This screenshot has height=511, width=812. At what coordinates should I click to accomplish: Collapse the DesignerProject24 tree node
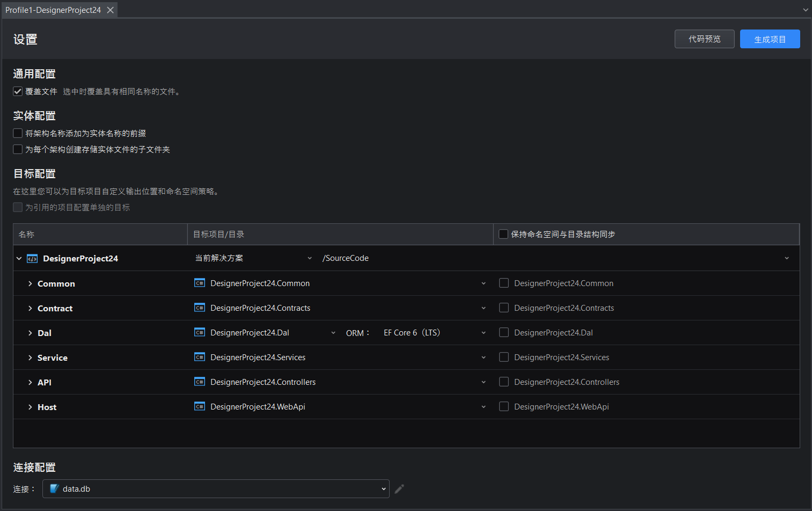19,259
